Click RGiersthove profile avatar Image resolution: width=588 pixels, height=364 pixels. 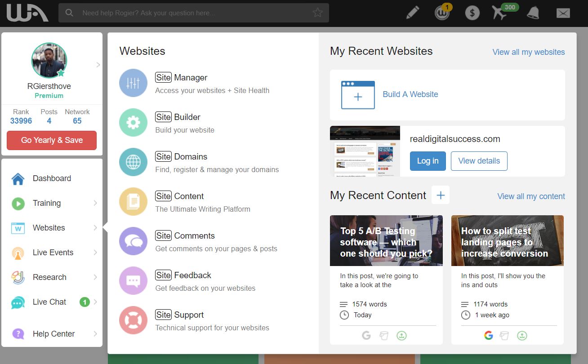tap(49, 61)
